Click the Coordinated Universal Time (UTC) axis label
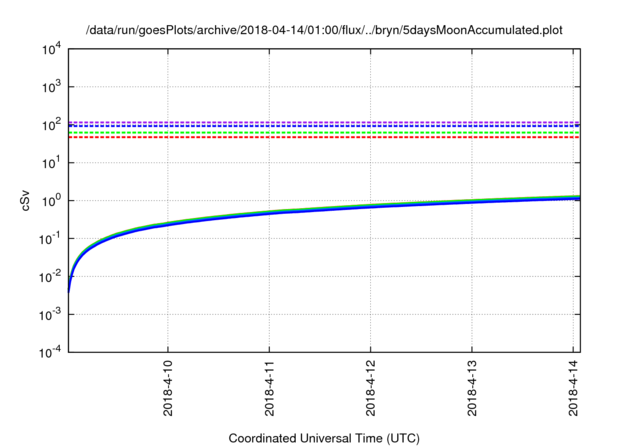Screen dimensions: 640x448 pos(324,438)
